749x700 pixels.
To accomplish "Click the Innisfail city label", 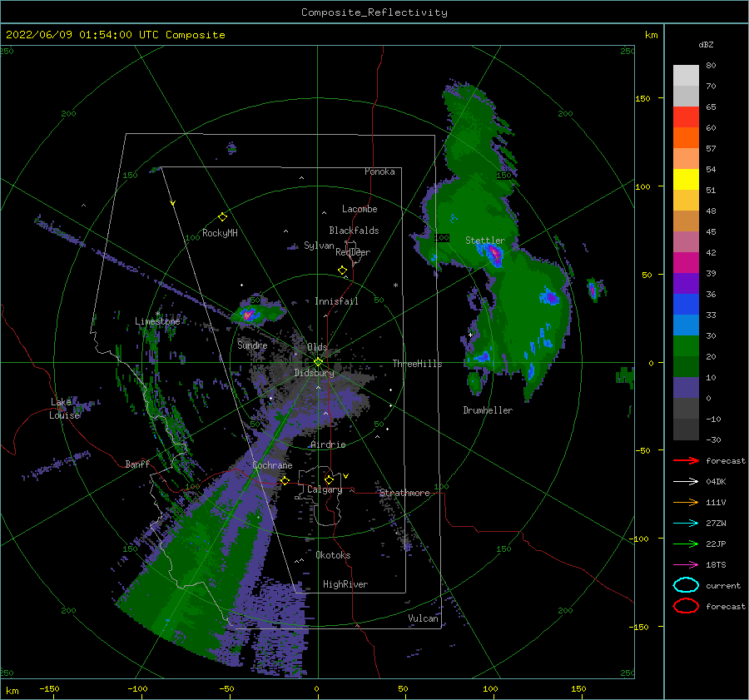I will coord(336,301).
